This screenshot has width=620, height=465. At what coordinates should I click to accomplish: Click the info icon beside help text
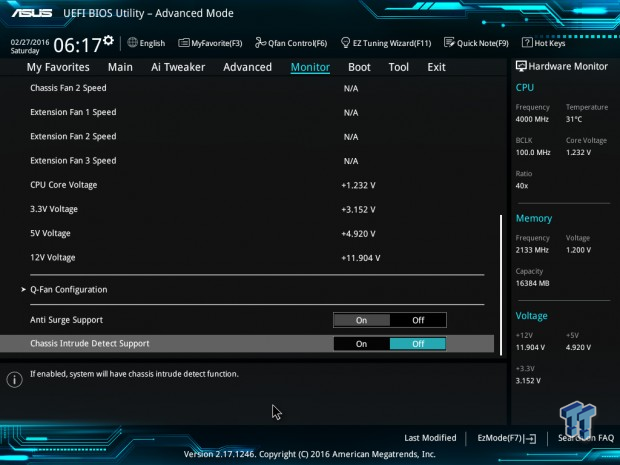point(14,380)
